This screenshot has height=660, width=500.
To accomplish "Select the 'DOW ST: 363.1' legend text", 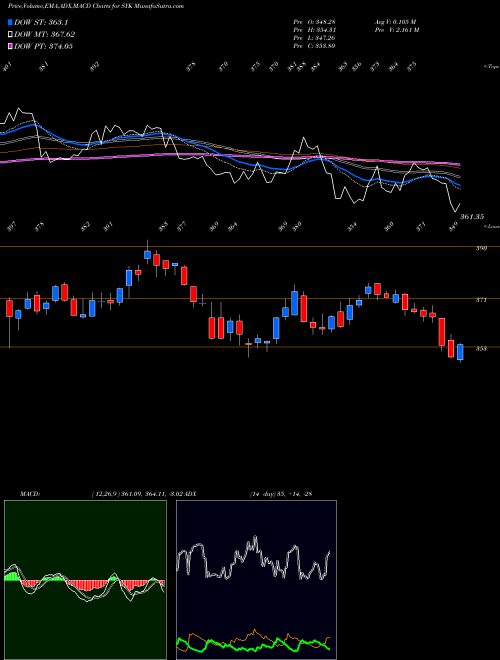I will [41, 22].
